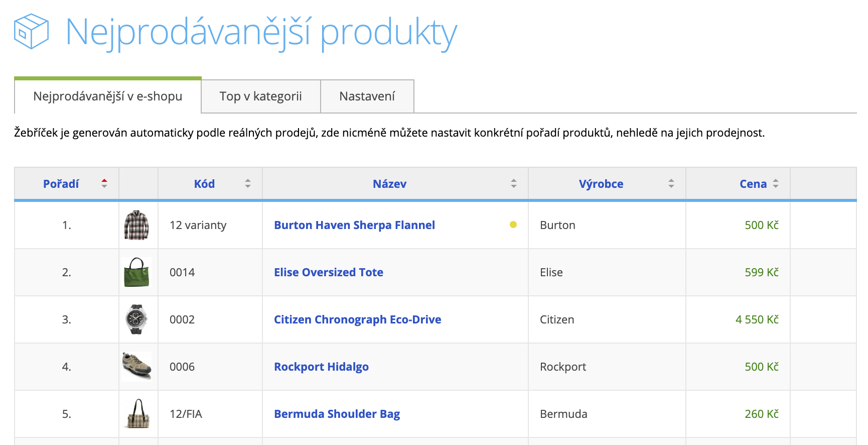
Task: Open the Nastavení tab
Action: pos(367,96)
